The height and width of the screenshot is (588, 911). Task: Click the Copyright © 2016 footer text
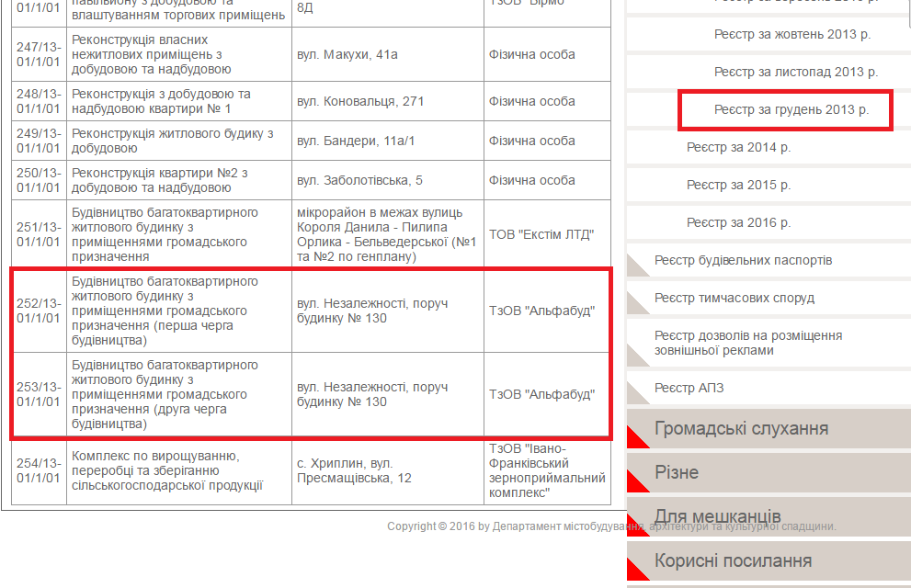click(x=612, y=526)
